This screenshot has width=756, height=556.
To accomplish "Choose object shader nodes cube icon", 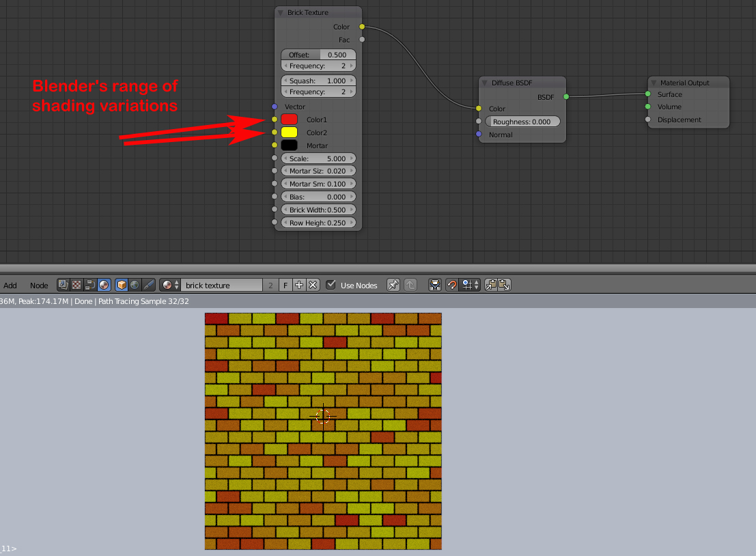I will 122,285.
